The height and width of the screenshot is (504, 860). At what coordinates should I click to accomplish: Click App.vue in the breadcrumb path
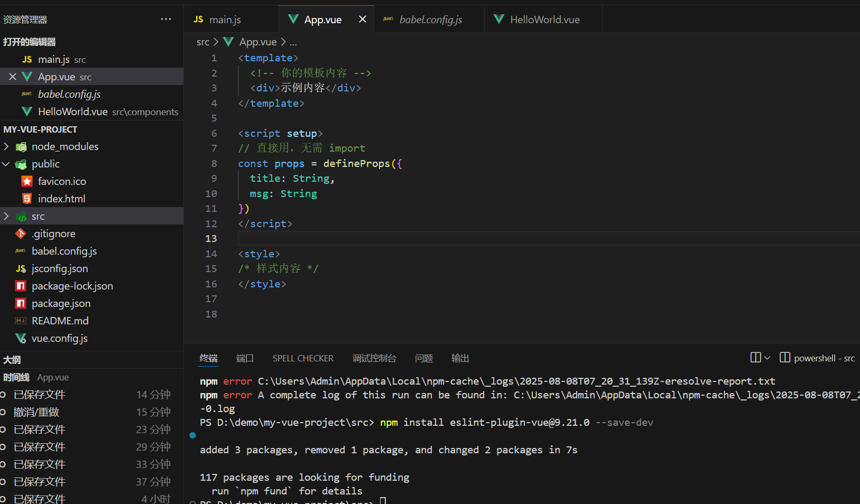pos(257,42)
